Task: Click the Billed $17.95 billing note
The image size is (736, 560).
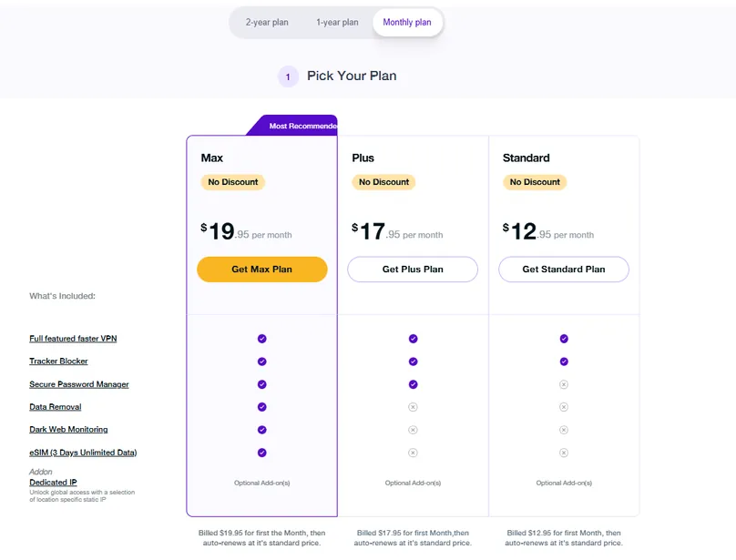Action: [x=413, y=538]
